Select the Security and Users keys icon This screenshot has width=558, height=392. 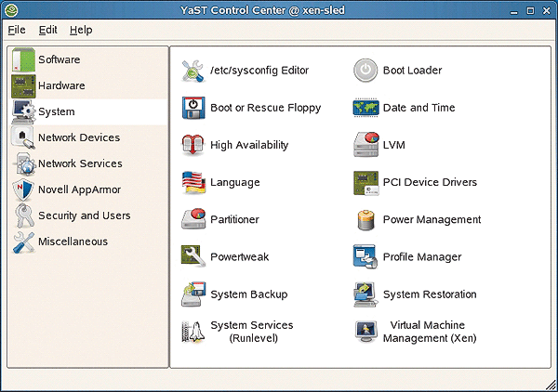coord(24,216)
